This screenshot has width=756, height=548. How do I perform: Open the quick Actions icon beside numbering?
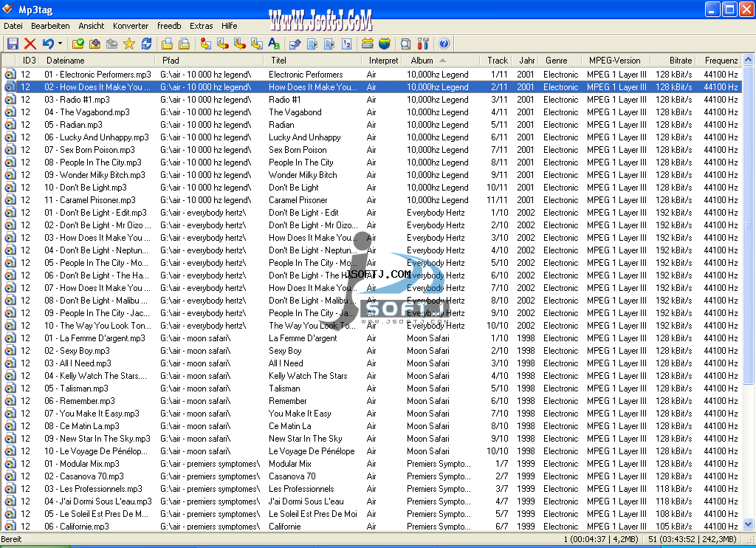point(329,44)
